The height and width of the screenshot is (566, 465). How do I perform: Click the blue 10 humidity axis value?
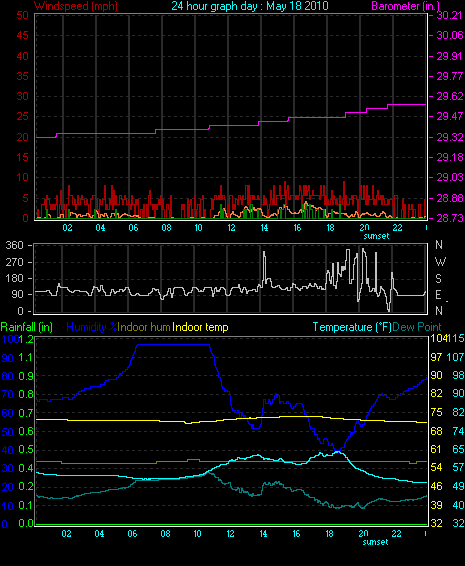tap(8, 506)
